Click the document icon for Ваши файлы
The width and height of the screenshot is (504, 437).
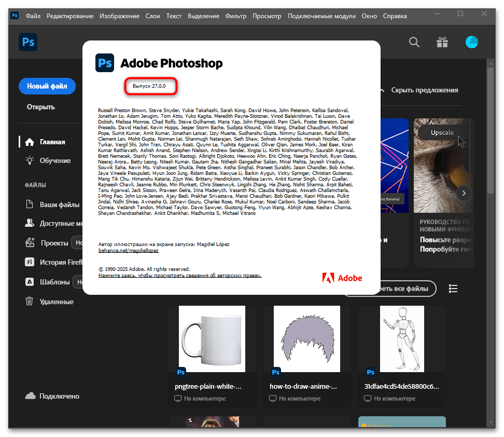29,204
